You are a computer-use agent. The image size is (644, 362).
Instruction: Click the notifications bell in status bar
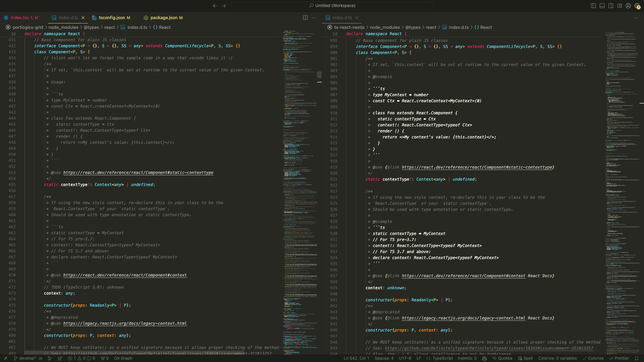click(x=637, y=358)
